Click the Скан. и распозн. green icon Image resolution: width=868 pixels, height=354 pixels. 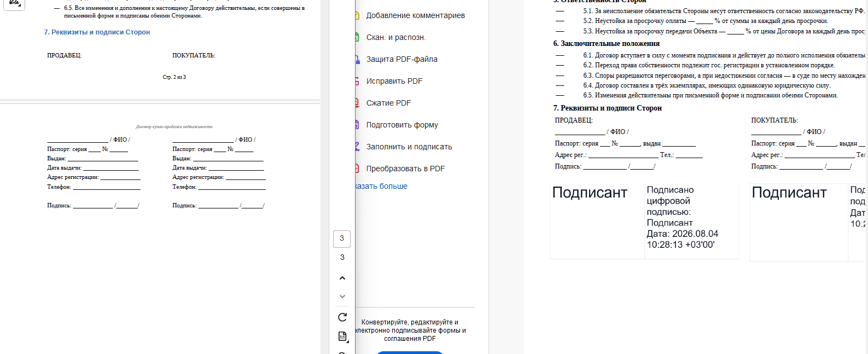coord(357,37)
